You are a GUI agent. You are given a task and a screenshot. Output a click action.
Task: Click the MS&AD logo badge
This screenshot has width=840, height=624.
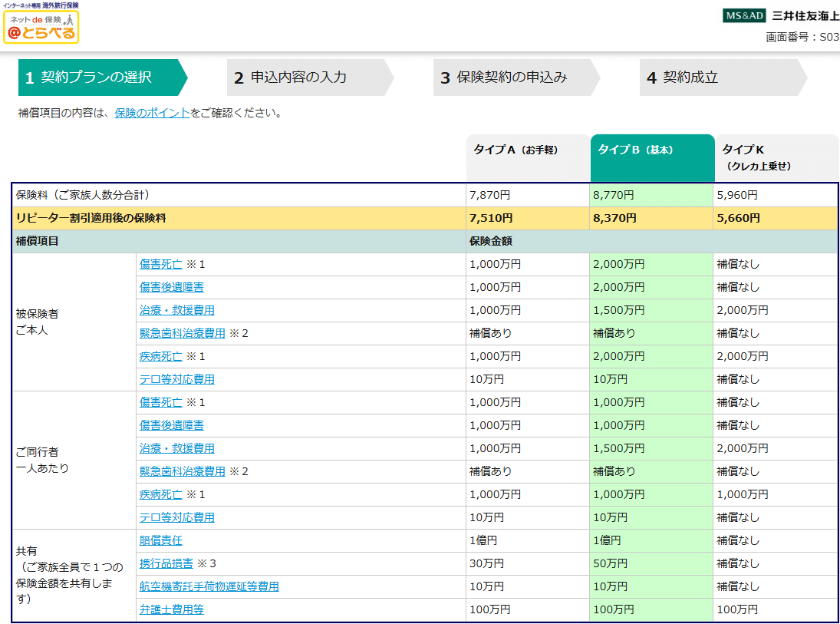coord(744,15)
